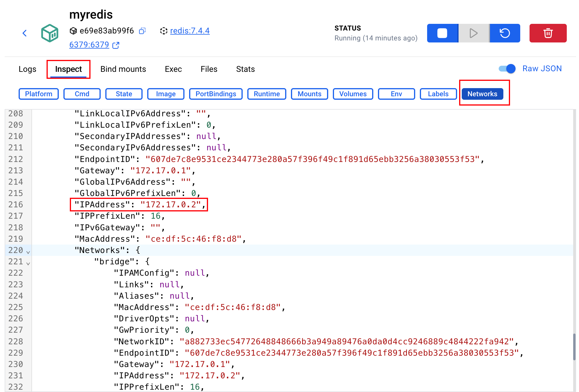The width and height of the screenshot is (579, 392).
Task: Open the Bind mounts tab
Action: 123,69
